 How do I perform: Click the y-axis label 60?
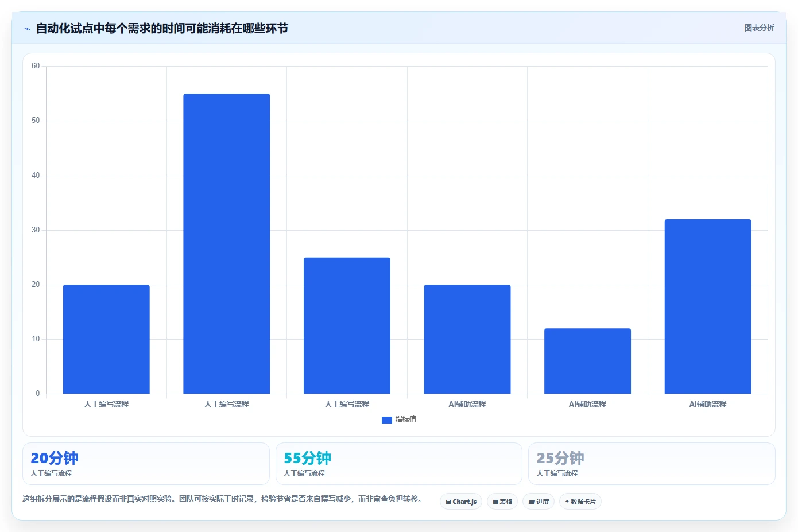36,66
